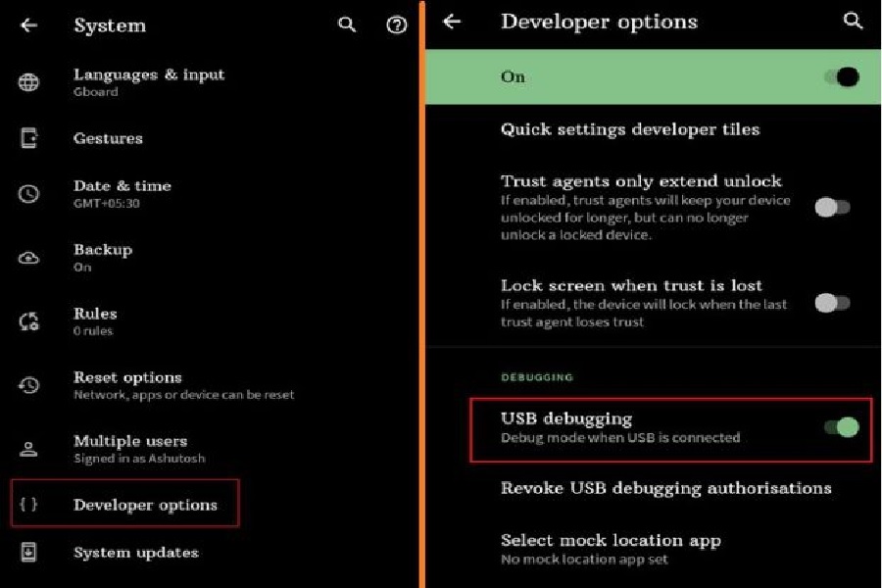Toggle Lock screen when trust is lost

tap(832, 303)
